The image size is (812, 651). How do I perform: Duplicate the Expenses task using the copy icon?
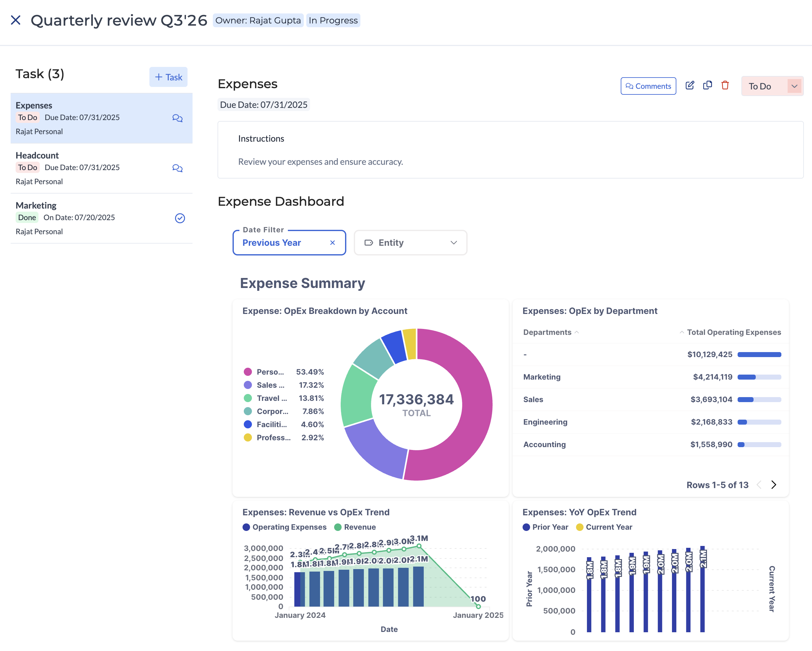pos(708,86)
